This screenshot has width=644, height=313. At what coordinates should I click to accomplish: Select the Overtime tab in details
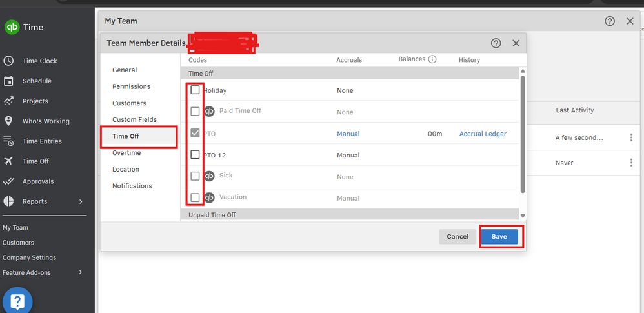click(x=126, y=153)
